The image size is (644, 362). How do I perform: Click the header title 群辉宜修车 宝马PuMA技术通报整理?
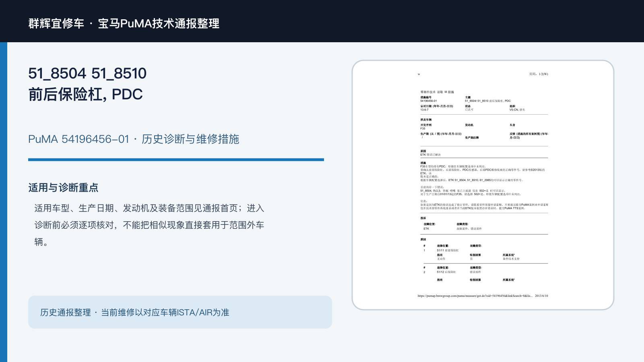tap(124, 23)
